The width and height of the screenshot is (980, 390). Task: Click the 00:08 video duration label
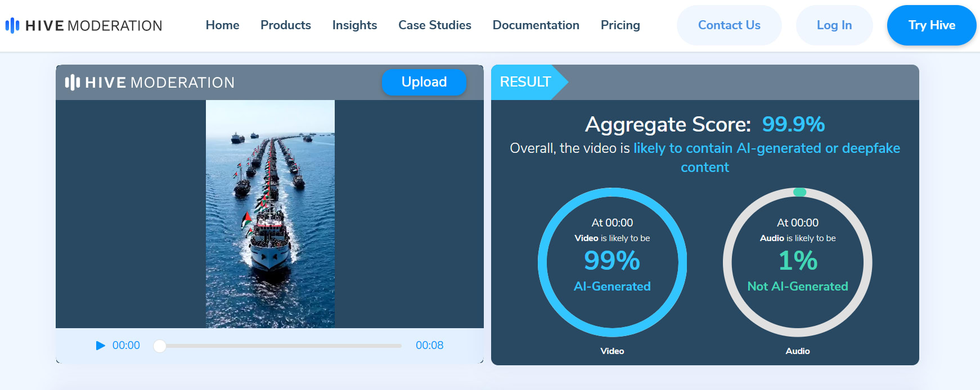pos(429,346)
